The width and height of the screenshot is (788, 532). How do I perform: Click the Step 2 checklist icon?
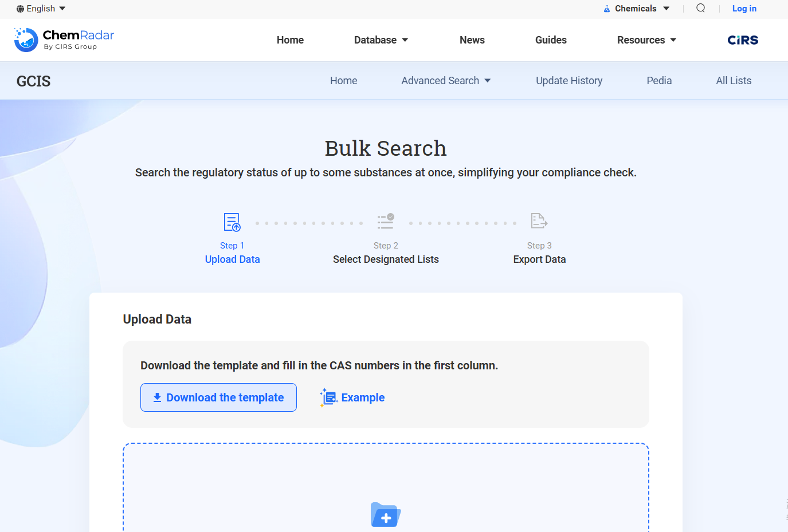[386, 221]
